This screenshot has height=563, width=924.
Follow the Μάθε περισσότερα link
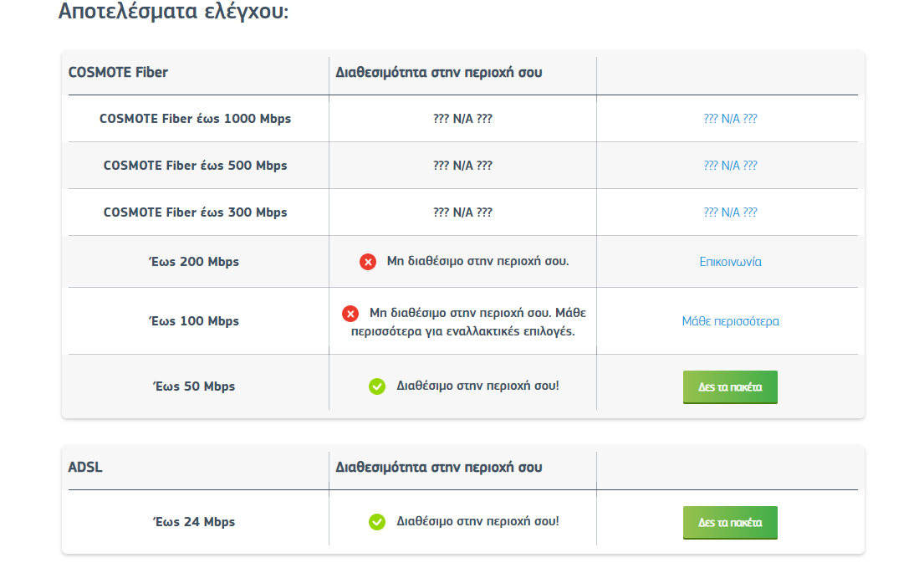coord(730,321)
